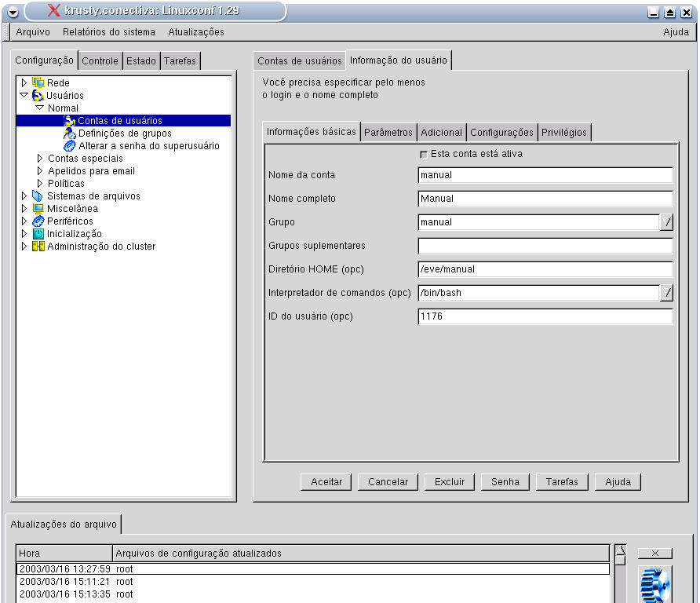This screenshot has width=700, height=603.
Task: Click the Senha button
Action: pyautogui.click(x=505, y=482)
